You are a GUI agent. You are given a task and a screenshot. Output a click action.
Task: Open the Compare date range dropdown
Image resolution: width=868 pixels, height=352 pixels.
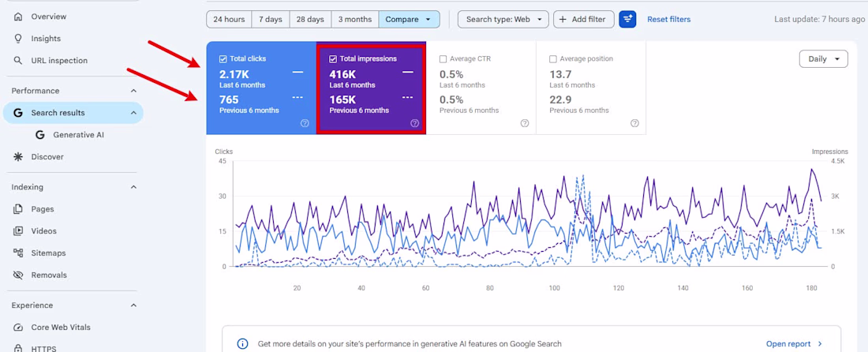409,20
